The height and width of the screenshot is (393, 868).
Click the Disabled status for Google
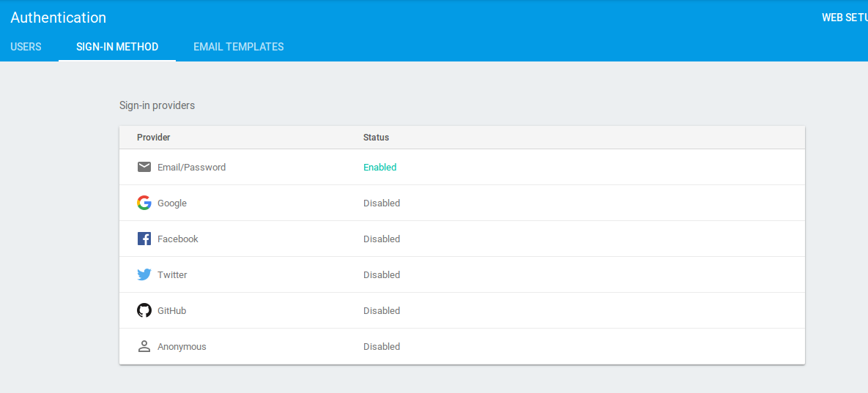(382, 203)
